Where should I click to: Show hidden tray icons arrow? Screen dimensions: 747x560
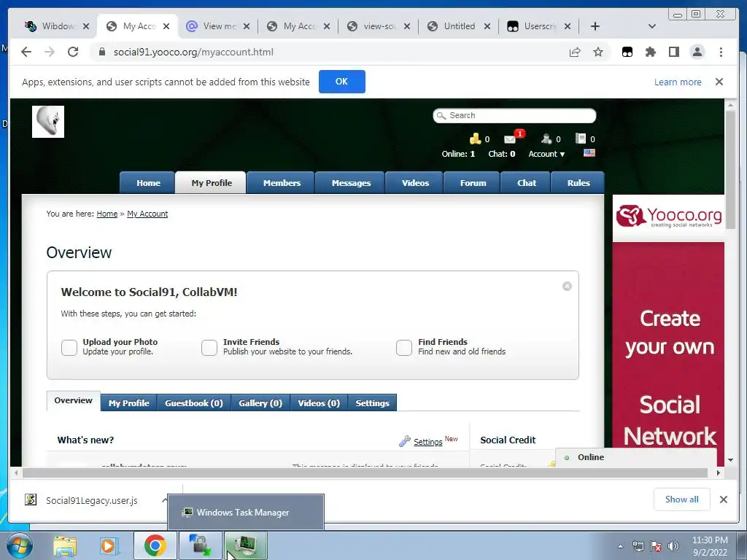(620, 546)
